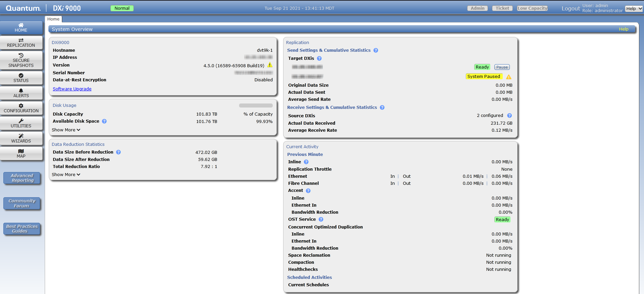644x294 pixels.
Task: Open Receive Settings & Cumulative Statistics link
Action: pyautogui.click(x=332, y=108)
